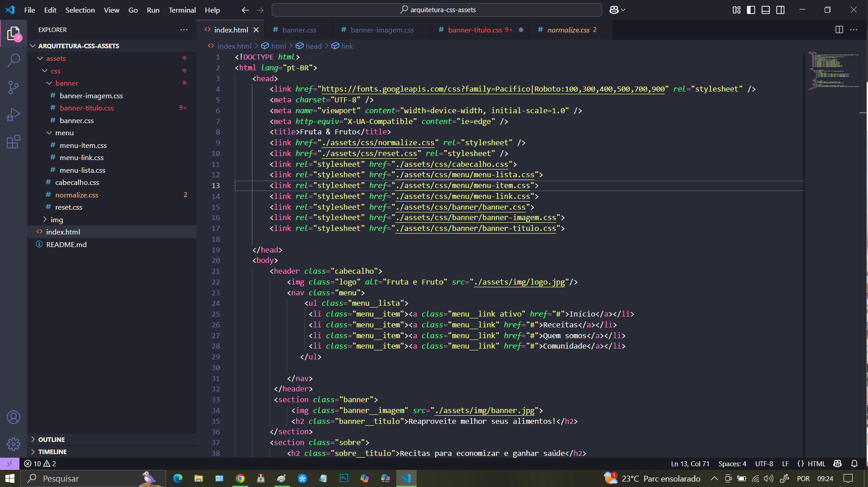Open menu-lista.css in the explorer
Viewport: 868px width, 487px height.
[x=111, y=170]
